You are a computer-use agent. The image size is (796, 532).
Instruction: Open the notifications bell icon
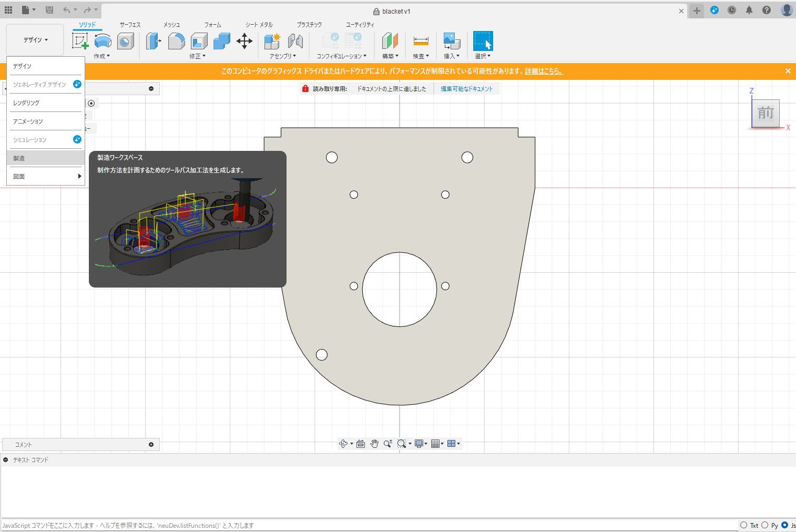point(749,10)
